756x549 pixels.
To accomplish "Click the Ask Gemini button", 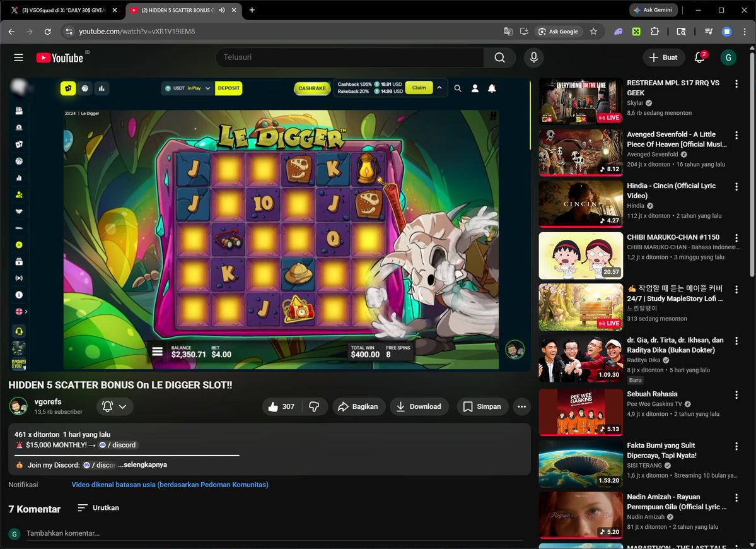I will [x=653, y=9].
